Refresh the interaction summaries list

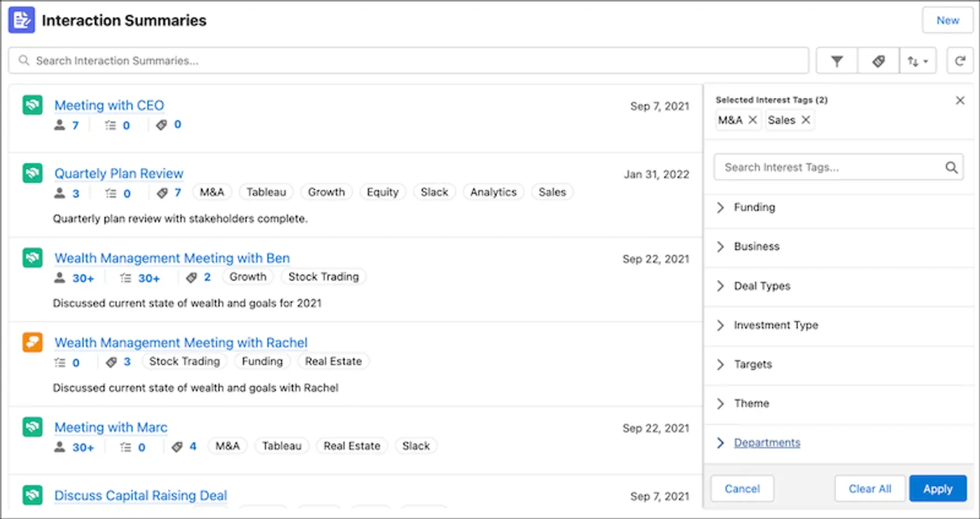click(960, 61)
